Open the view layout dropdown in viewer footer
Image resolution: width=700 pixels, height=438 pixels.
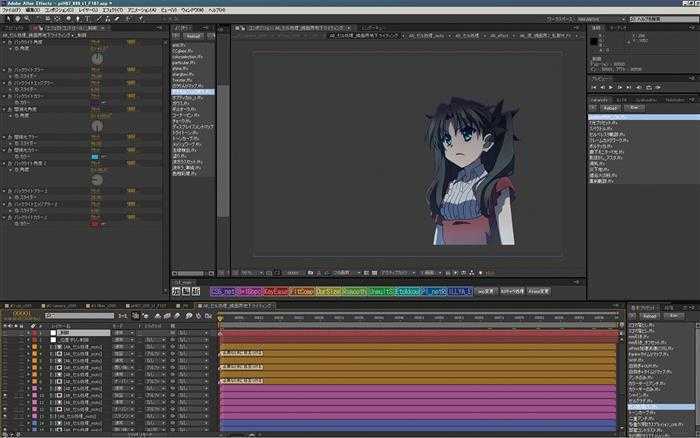[x=431, y=272]
